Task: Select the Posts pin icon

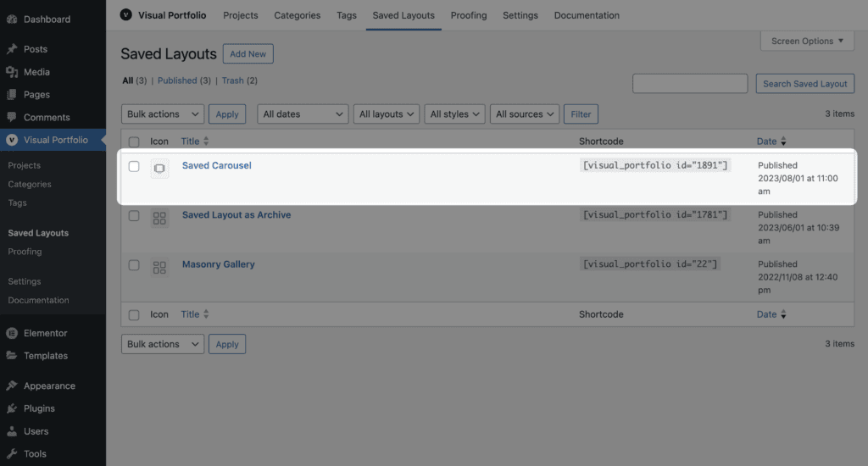Action: point(12,49)
